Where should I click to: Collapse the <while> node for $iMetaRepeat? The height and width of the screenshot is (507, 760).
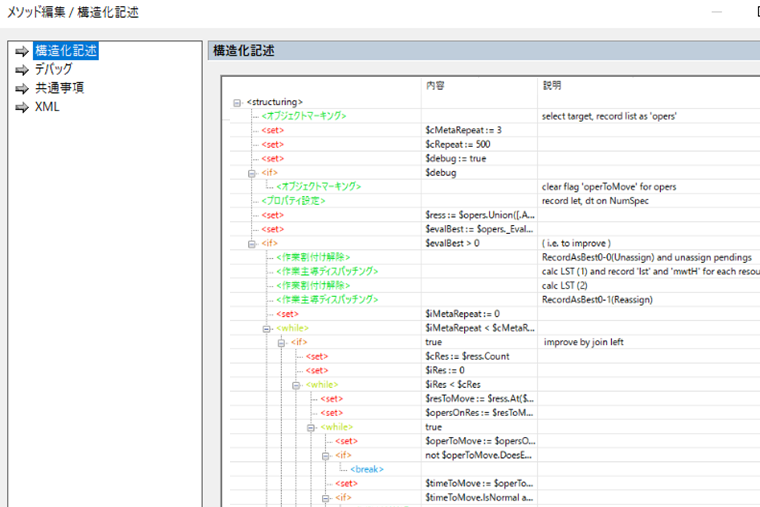(266, 329)
